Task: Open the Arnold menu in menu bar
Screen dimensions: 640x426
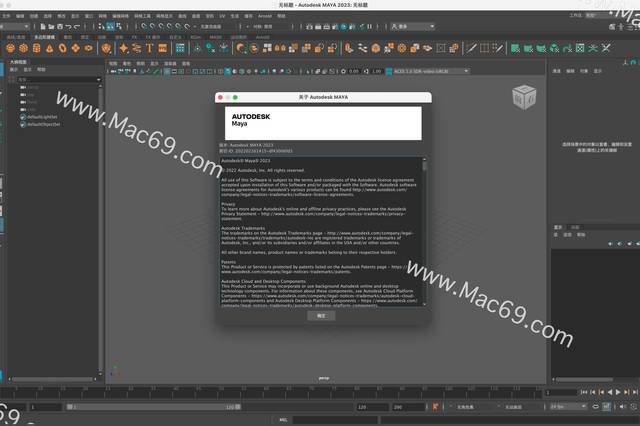Action: pyautogui.click(x=265, y=16)
